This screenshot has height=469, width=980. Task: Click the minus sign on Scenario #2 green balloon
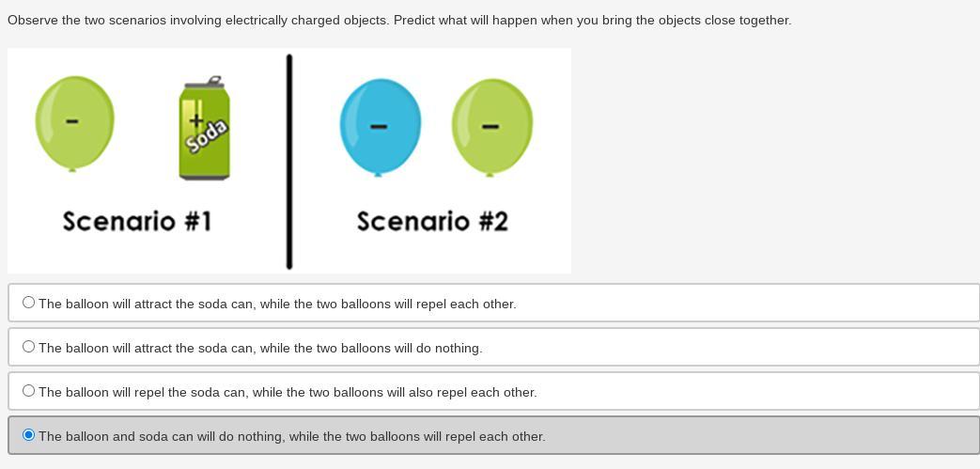point(490,127)
